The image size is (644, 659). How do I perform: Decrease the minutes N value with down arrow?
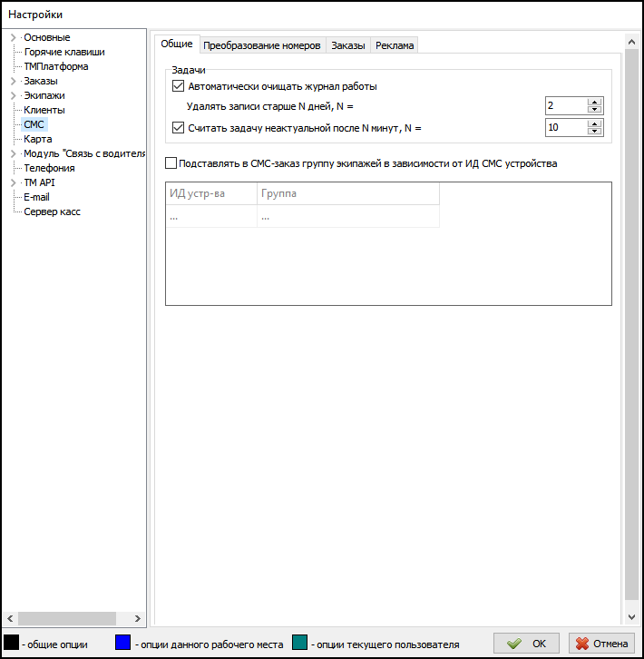pos(595,132)
